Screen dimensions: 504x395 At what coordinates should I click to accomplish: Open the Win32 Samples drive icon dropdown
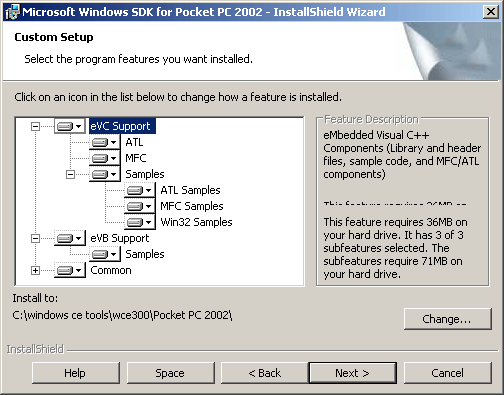(140, 222)
